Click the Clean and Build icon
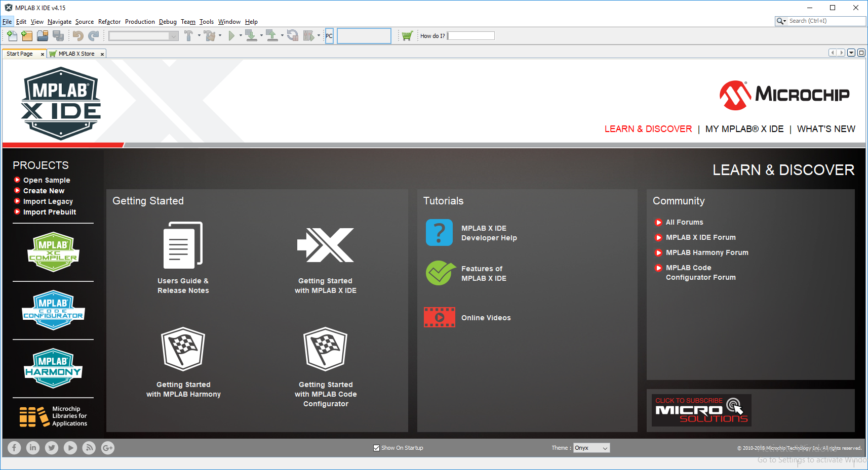This screenshot has width=868, height=470. (x=210, y=35)
